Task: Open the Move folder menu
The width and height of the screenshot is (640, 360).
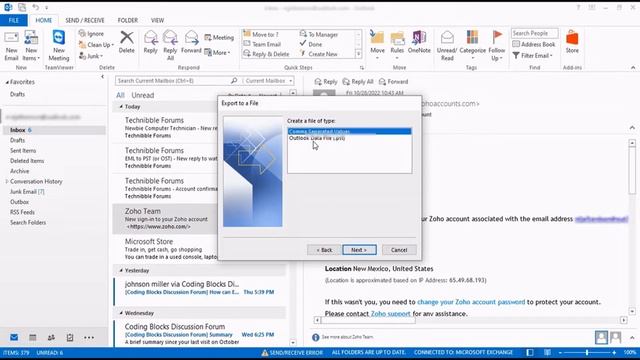Action: click(x=377, y=45)
